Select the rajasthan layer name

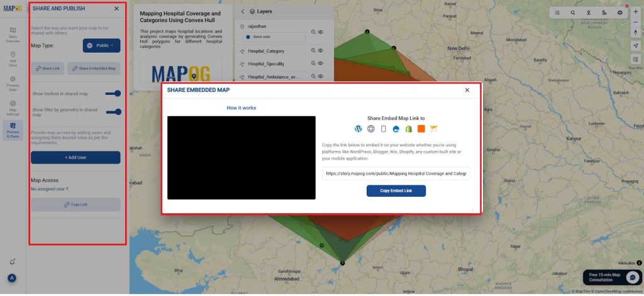(257, 26)
